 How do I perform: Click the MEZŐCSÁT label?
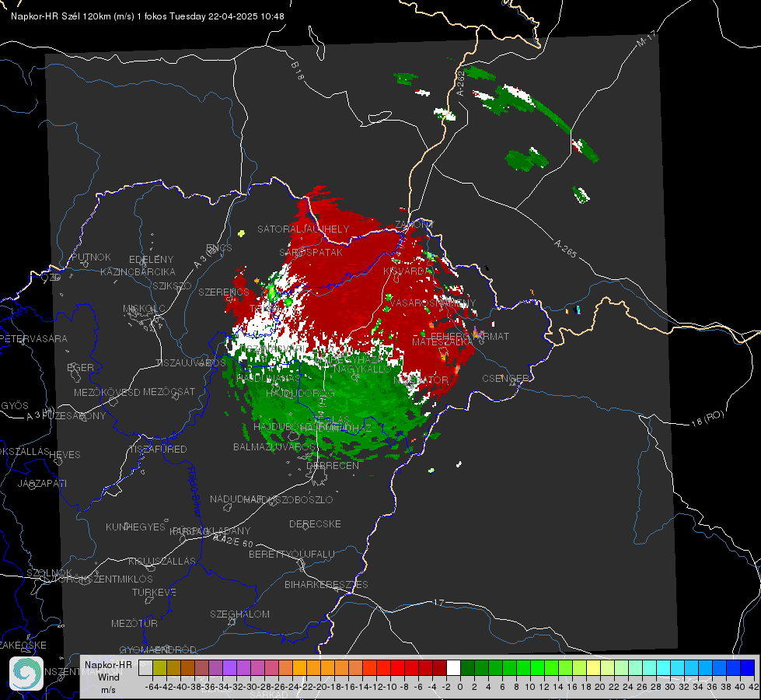click(169, 391)
